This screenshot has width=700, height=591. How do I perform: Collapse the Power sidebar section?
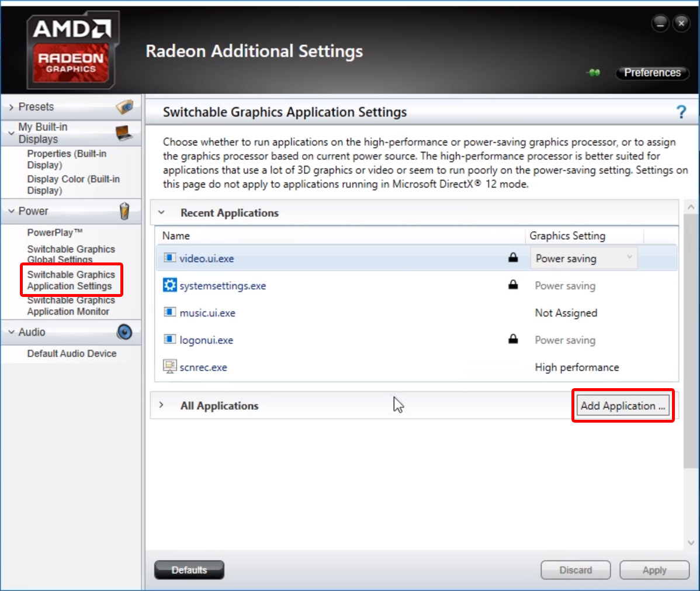coord(11,211)
